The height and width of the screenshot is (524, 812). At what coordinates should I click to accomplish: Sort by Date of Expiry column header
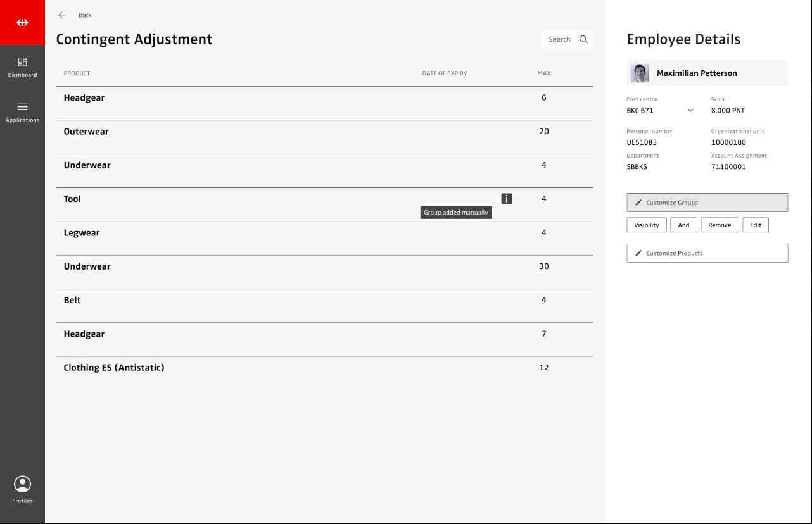point(444,73)
